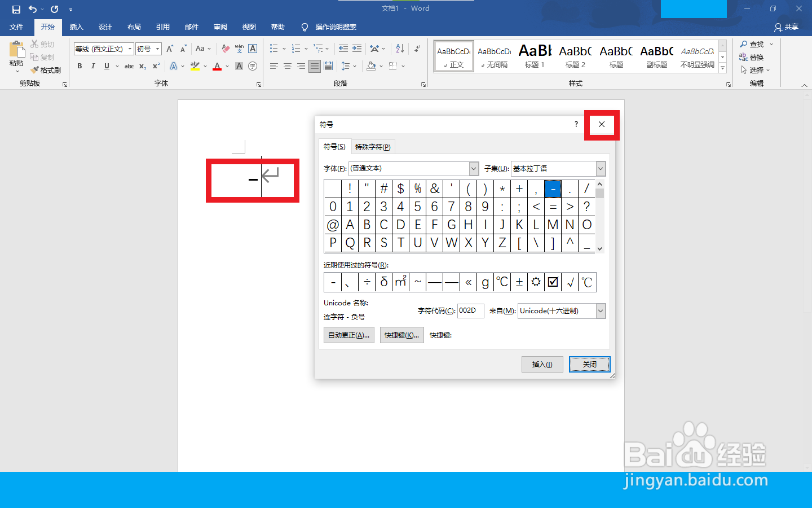Apply character shading icon
The height and width of the screenshot is (508, 812).
239,66
